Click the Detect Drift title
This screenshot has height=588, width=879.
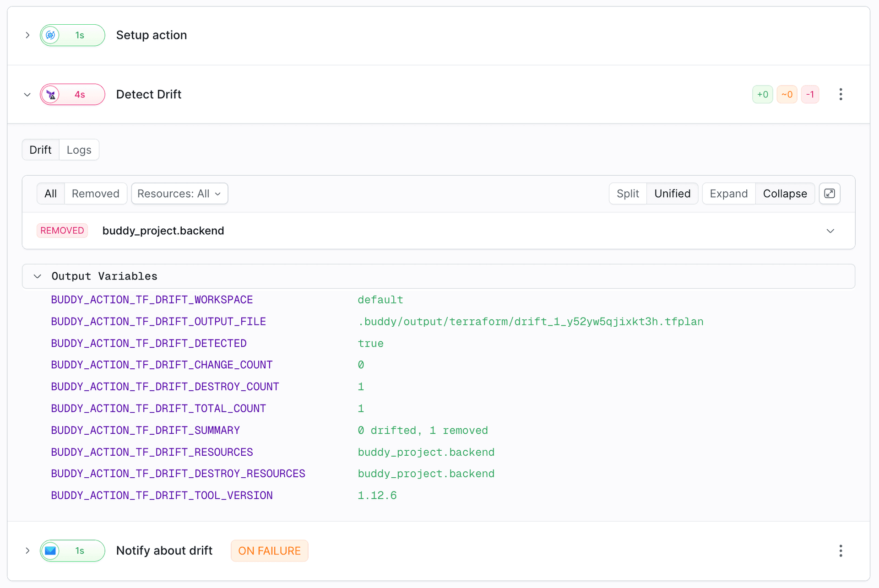click(x=149, y=94)
